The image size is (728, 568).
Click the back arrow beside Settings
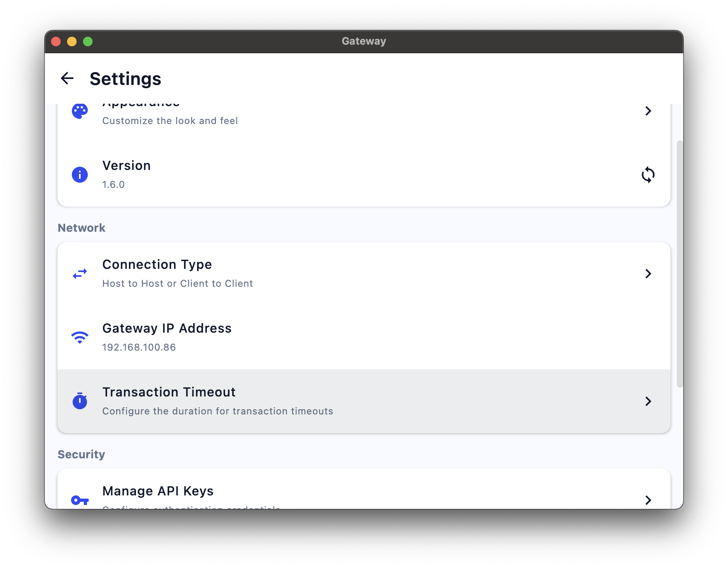click(x=67, y=78)
